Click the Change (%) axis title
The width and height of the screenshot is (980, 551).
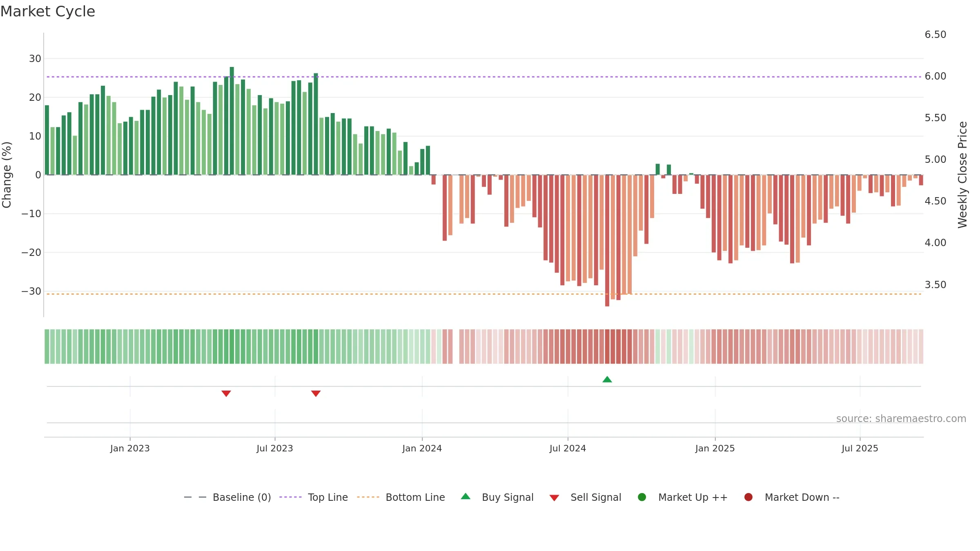pyautogui.click(x=7, y=175)
